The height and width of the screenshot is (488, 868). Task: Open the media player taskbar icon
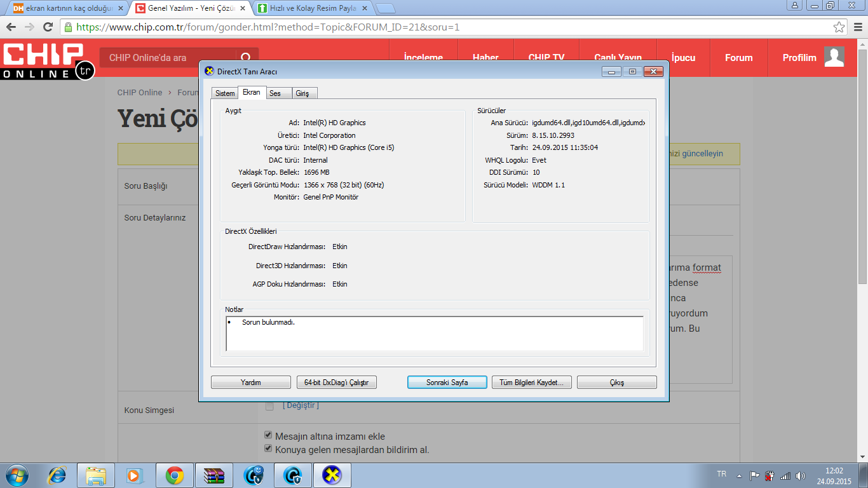[x=133, y=475]
